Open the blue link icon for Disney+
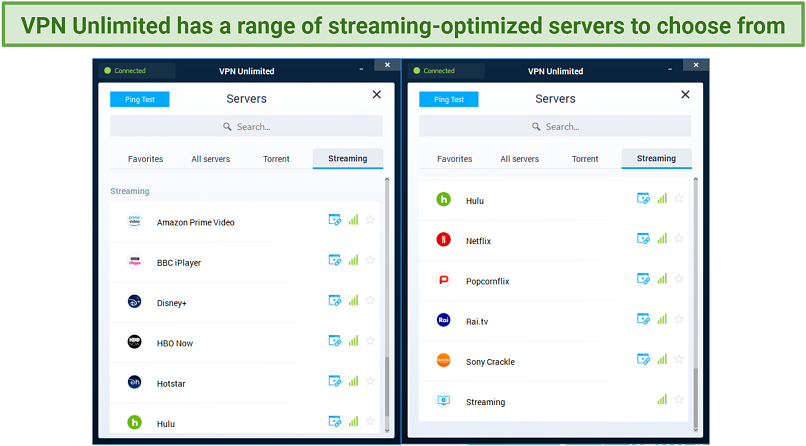 (335, 300)
